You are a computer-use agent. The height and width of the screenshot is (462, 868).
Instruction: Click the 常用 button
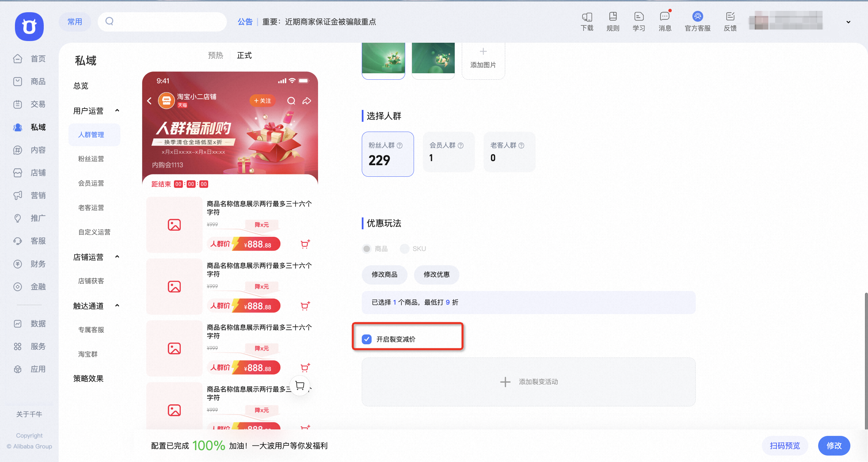coord(75,22)
